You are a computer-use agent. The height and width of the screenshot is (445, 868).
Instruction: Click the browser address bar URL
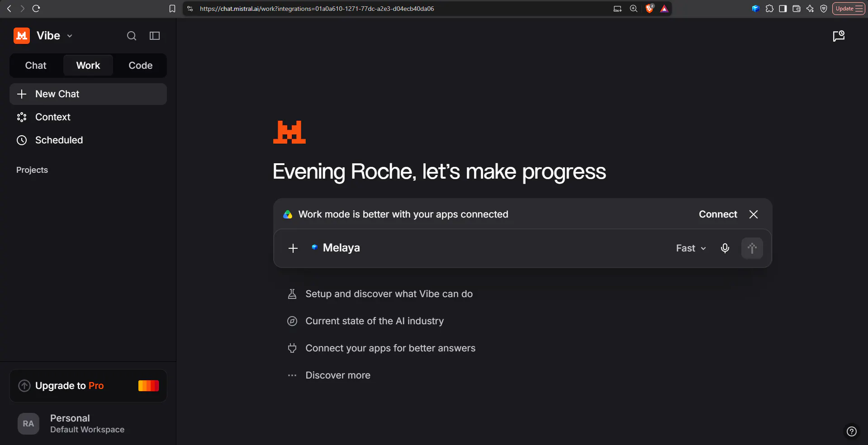(317, 9)
